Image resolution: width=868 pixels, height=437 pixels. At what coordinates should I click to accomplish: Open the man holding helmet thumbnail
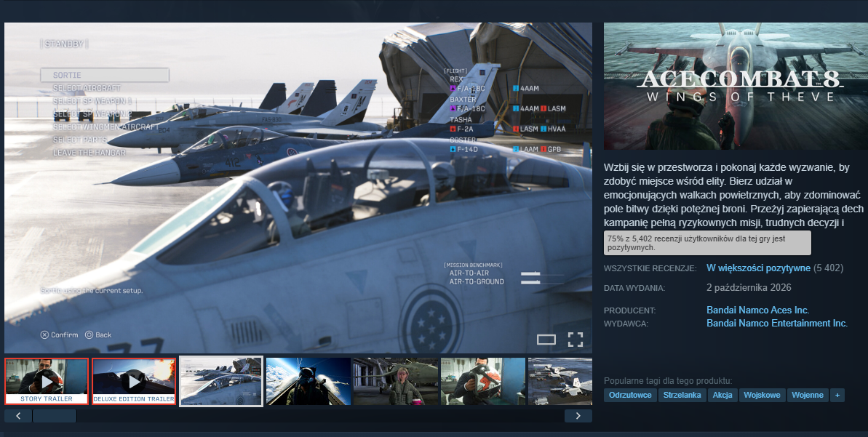point(483,381)
